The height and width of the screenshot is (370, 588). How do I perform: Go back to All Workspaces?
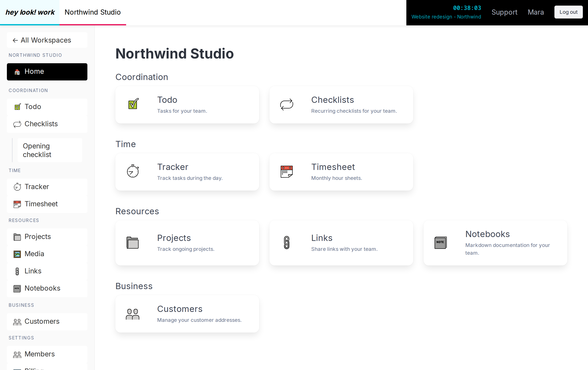click(47, 40)
